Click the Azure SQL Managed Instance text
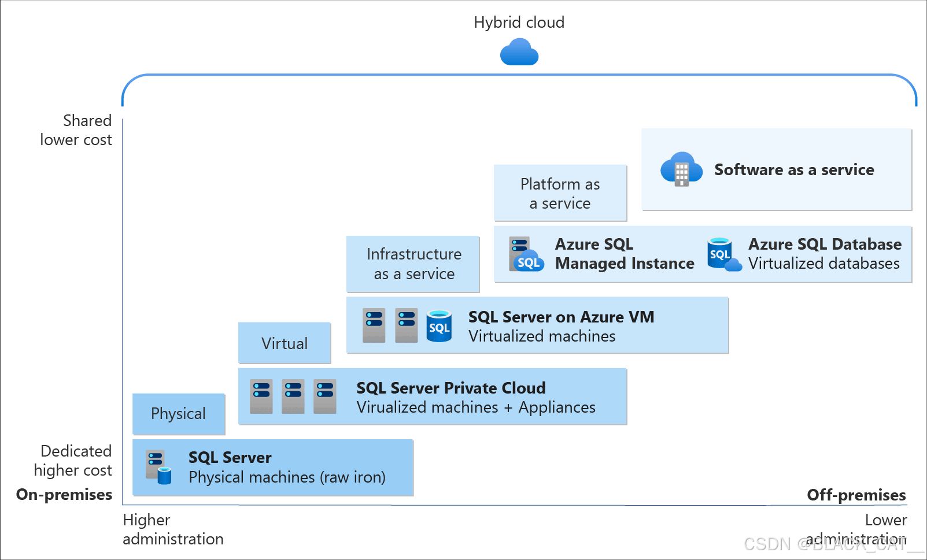The height and width of the screenshot is (560, 927). (x=625, y=254)
